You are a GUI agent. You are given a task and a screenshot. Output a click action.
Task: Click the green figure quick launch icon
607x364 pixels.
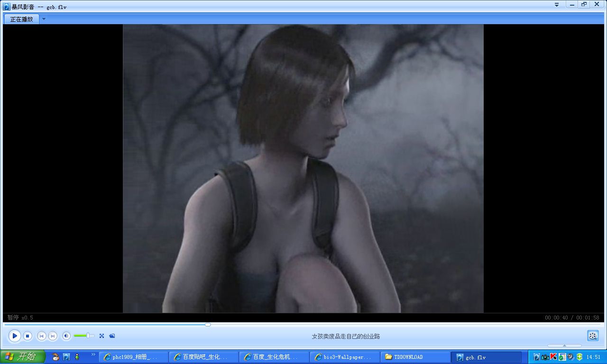click(77, 357)
